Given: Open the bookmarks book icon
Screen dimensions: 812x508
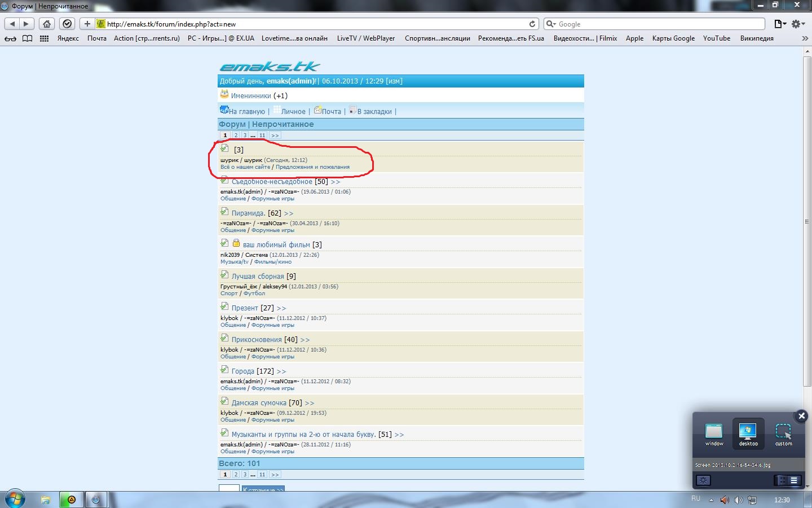Looking at the screenshot, I should click(x=27, y=38).
